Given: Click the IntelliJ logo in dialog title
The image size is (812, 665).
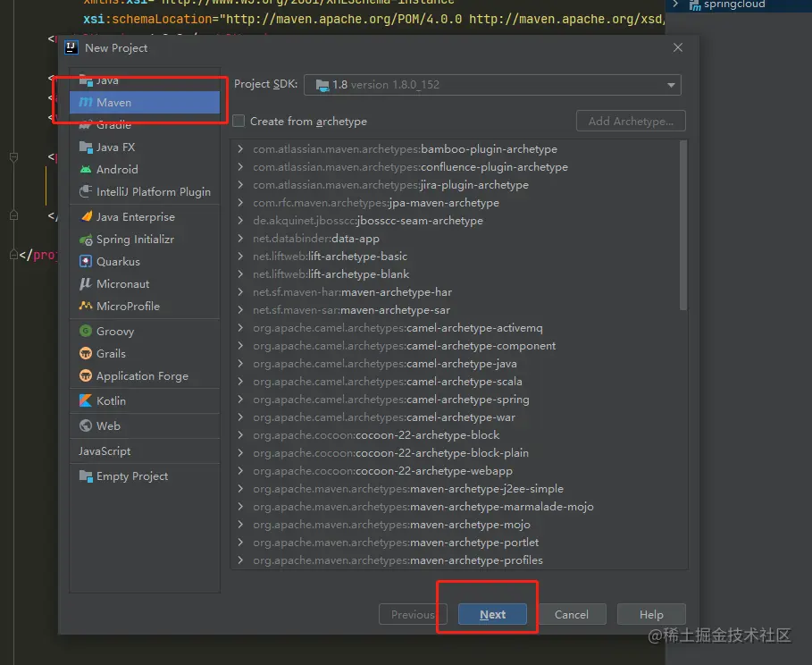Looking at the screenshot, I should pos(71,47).
